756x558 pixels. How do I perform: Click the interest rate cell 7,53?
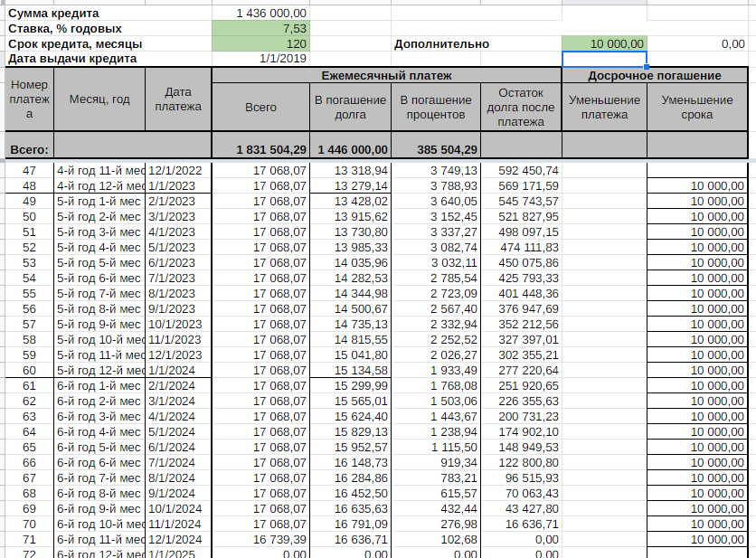pyautogui.click(x=260, y=29)
